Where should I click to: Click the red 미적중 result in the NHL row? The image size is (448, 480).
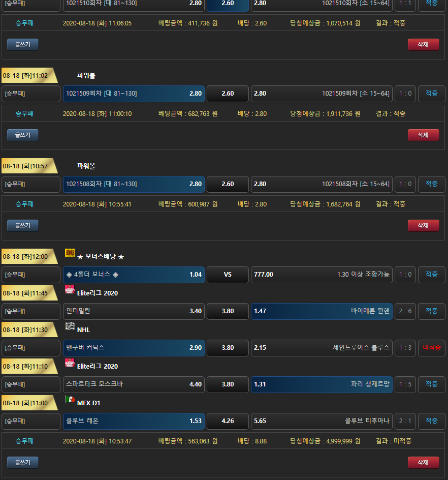tap(431, 348)
